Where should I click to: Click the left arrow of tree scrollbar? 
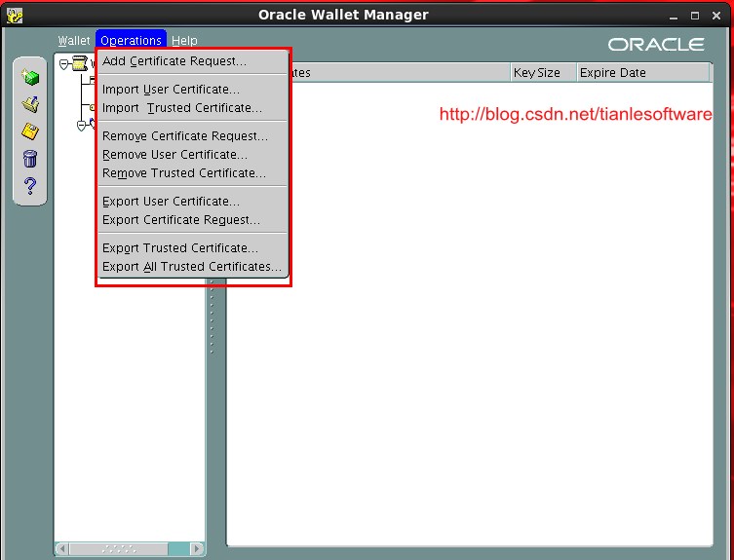pos(62,548)
